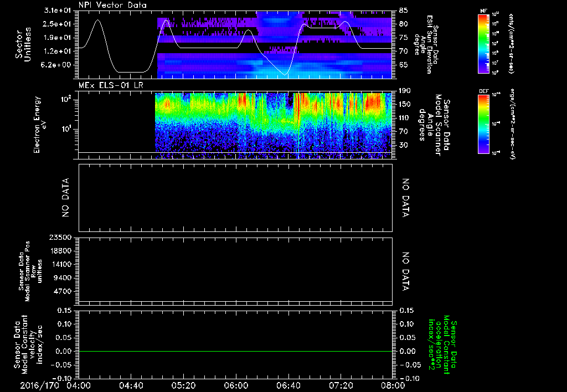The width and height of the screenshot is (567, 392).
Task: Click the Model Scanner Pos Raw label
Action: [30, 271]
